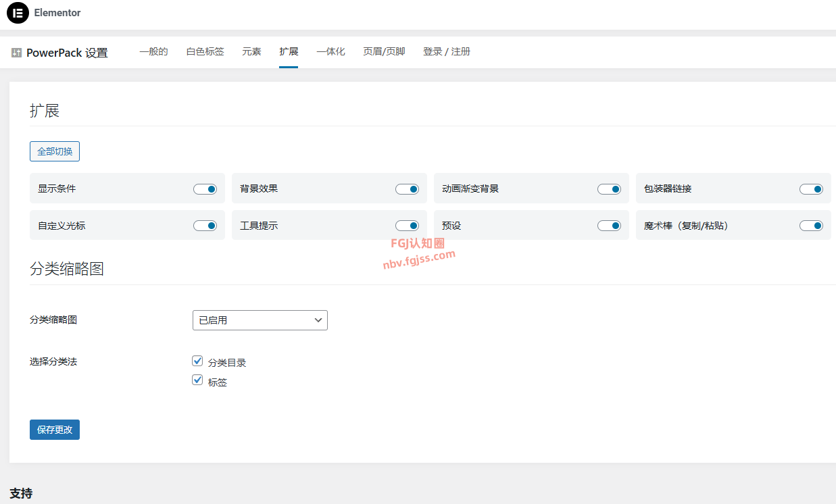Screen dimensions: 836x504
Task: Switch to the 登录 / 注册 tab
Action: pyautogui.click(x=447, y=51)
